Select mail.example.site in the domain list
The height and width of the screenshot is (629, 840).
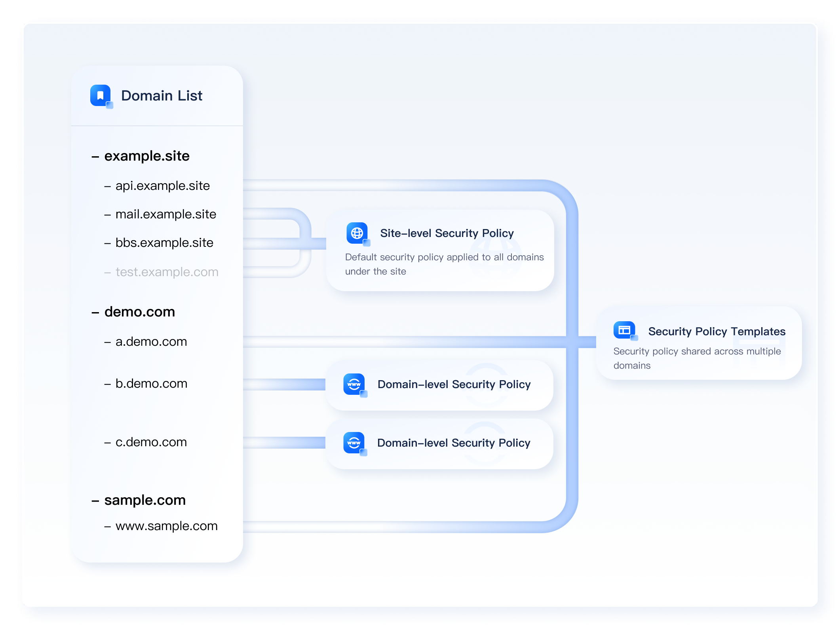point(165,214)
